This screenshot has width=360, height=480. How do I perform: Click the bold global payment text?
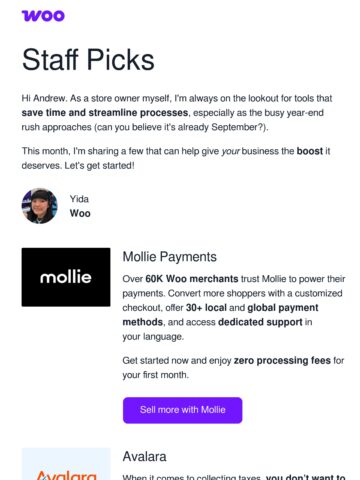coord(283,308)
